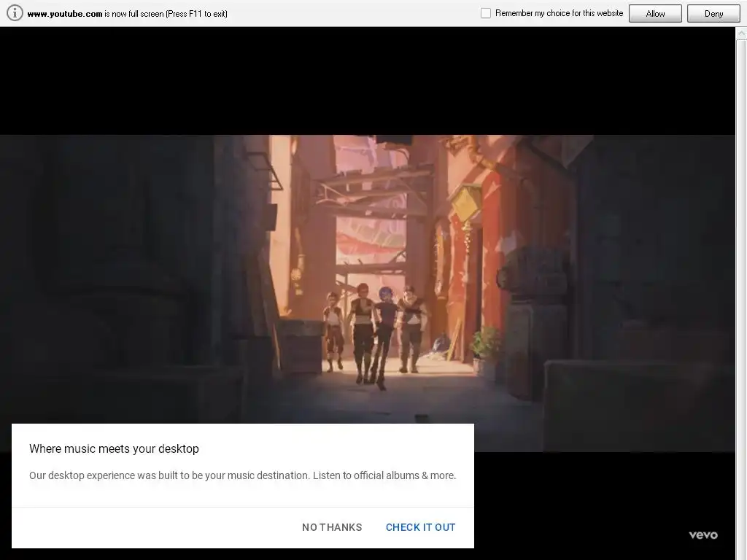The width and height of the screenshot is (747, 560).
Task: Click scrollbar up arrow at right edge
Action: 741,34
